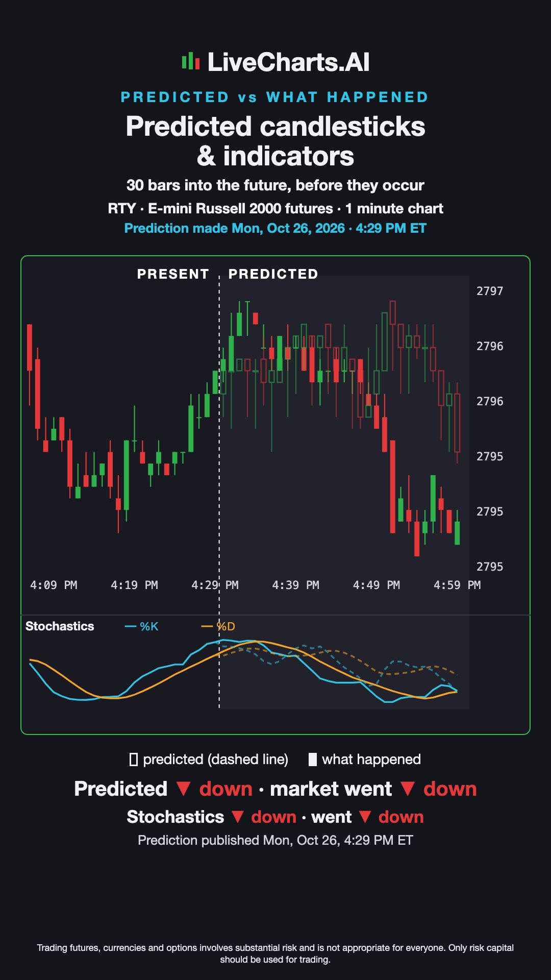Click the 2797 price axis label

(490, 291)
